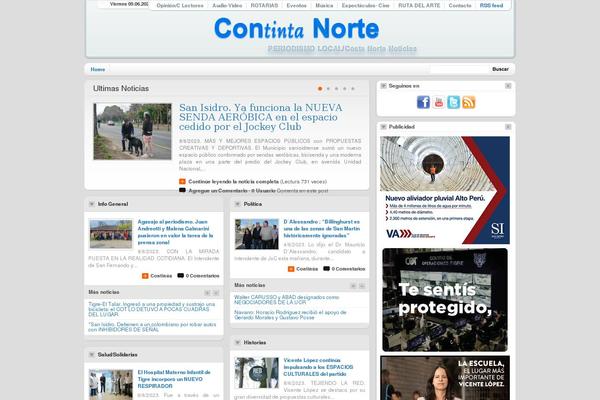This screenshot has width=600, height=400.
Task: Click the orange icon beside Continuar leyendo la noticia completa
Action: 182,181
